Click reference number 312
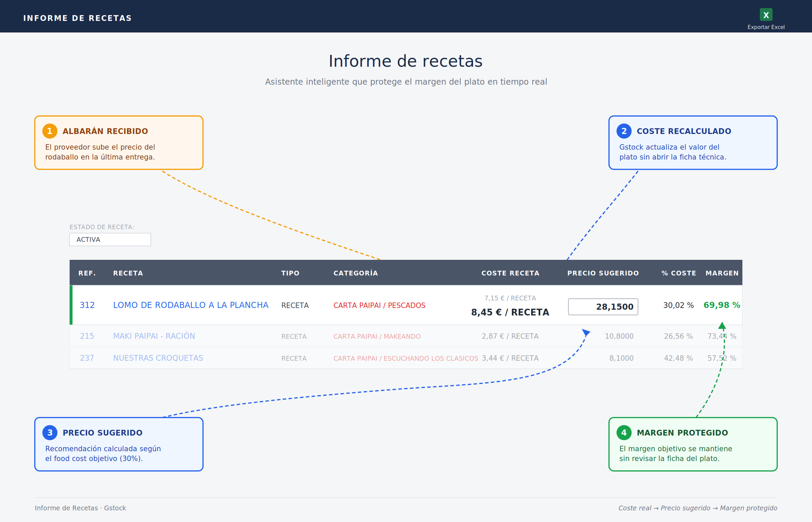 click(87, 305)
